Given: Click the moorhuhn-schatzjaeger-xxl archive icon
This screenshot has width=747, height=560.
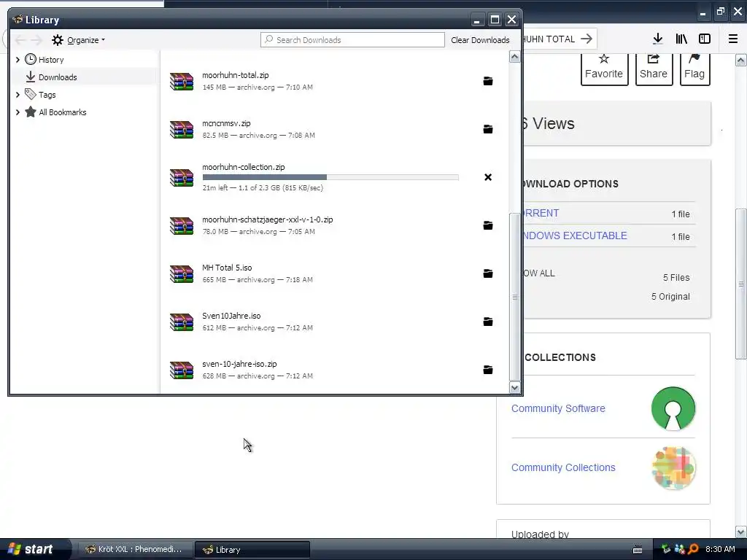Looking at the screenshot, I should click(182, 225).
